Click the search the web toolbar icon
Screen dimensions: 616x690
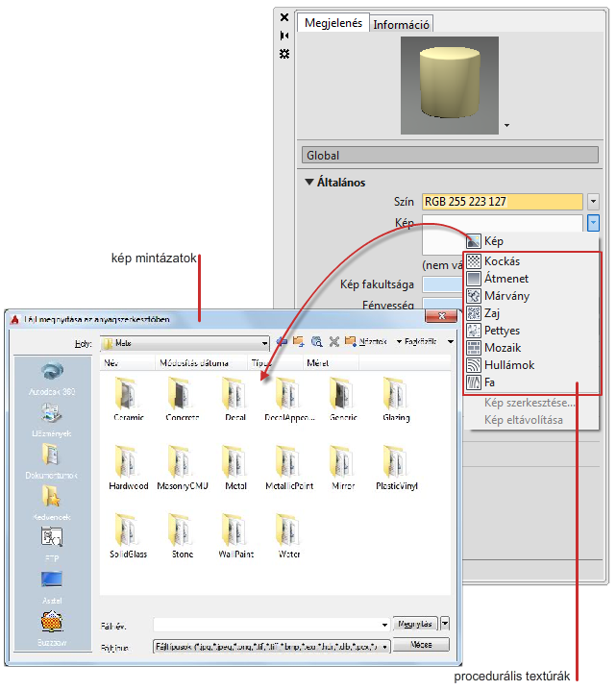(x=316, y=341)
